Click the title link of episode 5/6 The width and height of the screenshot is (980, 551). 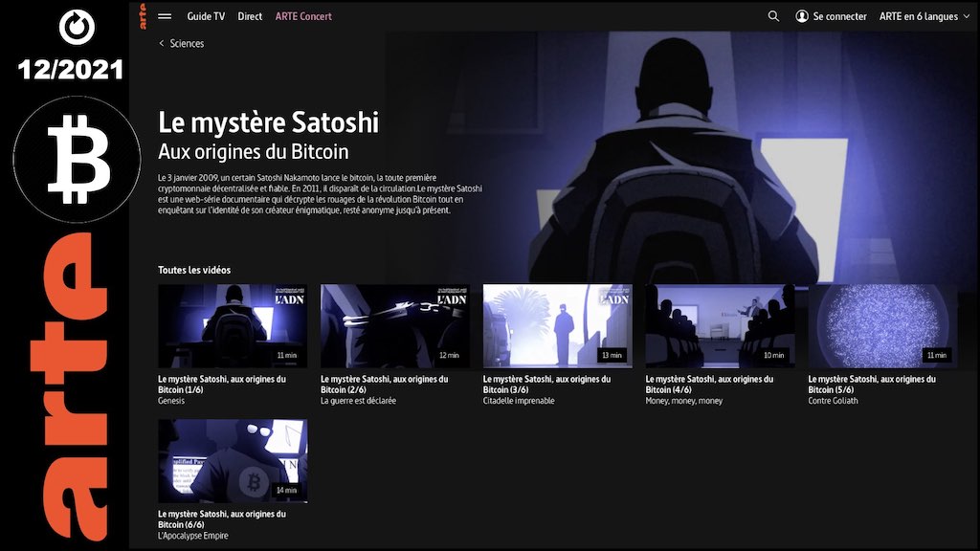(x=872, y=384)
